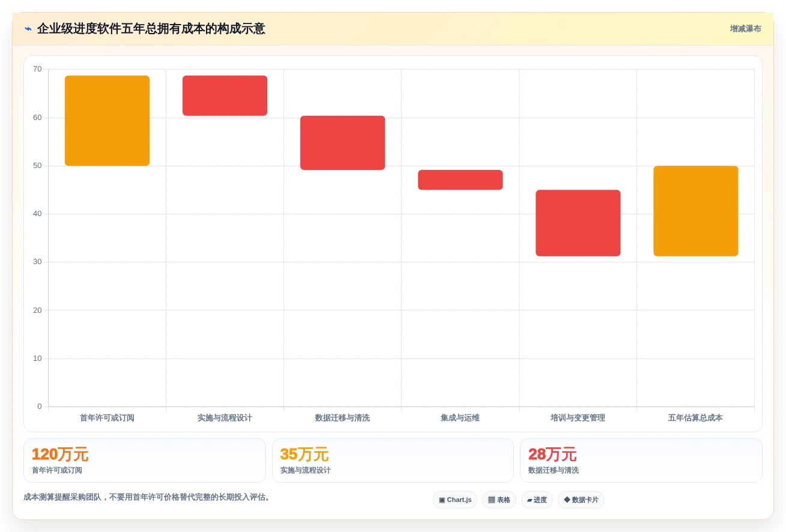The image size is (786, 532).
Task: Click the 增减瀑布 label in header
Action: (x=745, y=29)
